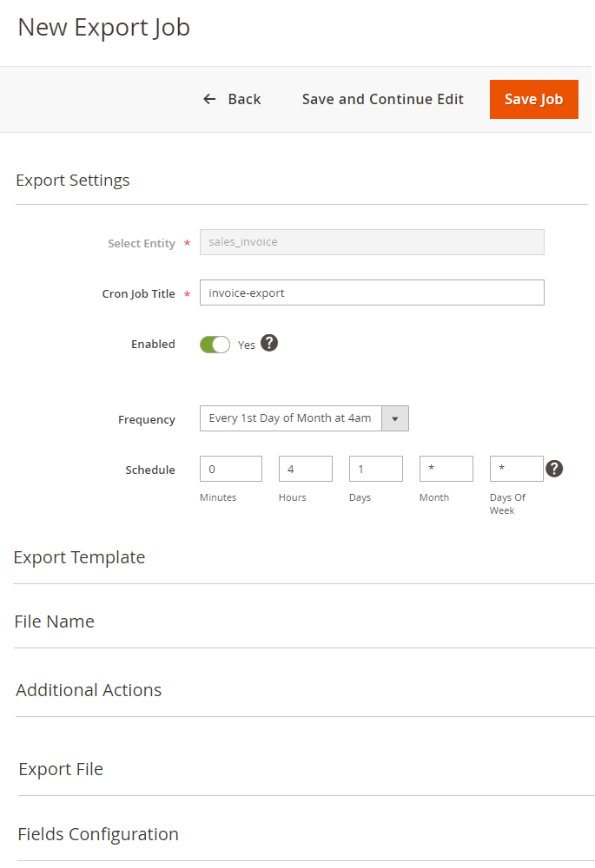
Task: Click the Back button label
Action: (244, 99)
